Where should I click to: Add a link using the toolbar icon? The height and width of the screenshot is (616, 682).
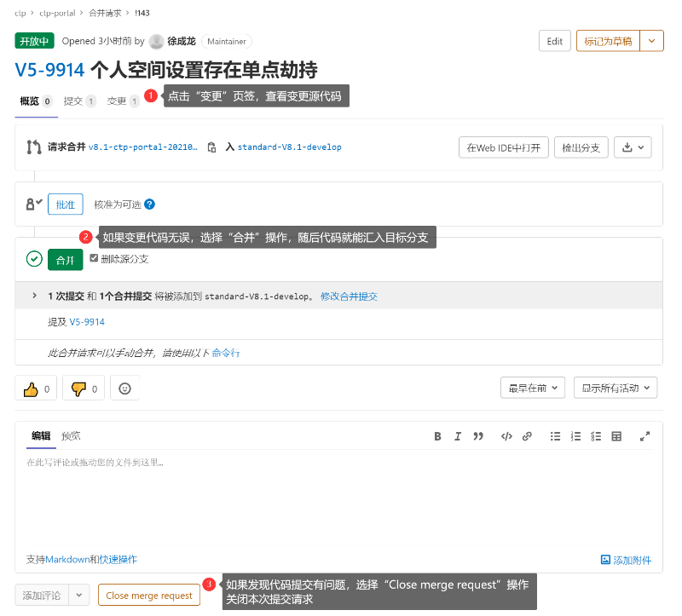pos(527,436)
